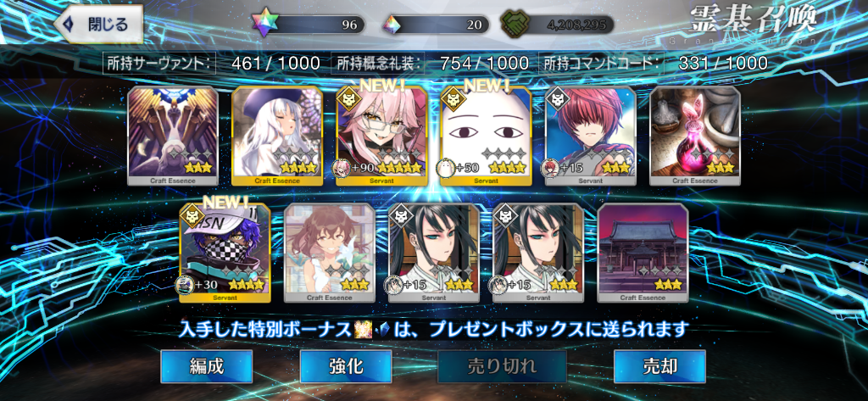Click the rainbow Saint Quartz star icon

pos(263,25)
